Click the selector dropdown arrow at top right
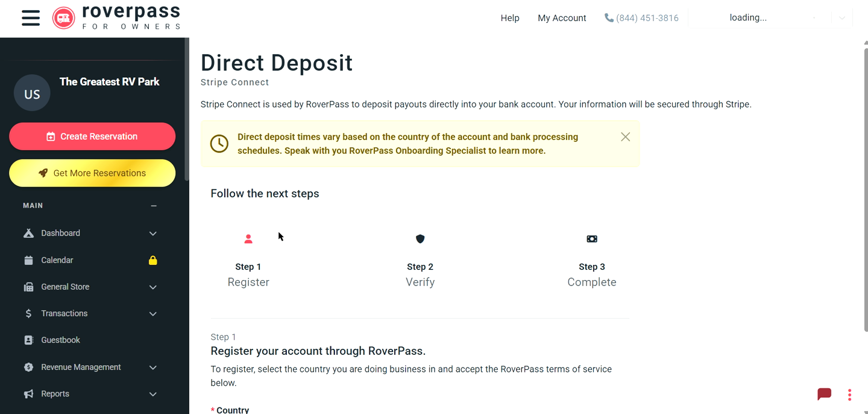This screenshot has height=414, width=868. click(842, 18)
